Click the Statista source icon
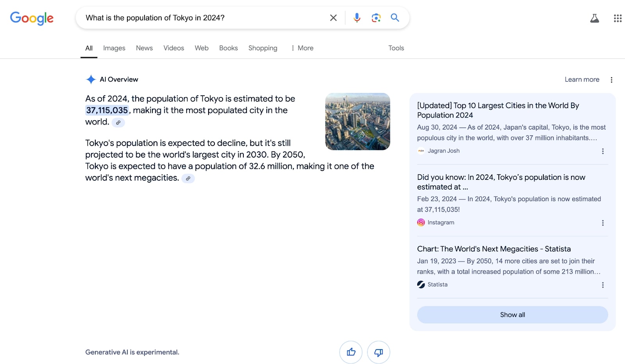The width and height of the screenshot is (625, 364). tap(421, 284)
